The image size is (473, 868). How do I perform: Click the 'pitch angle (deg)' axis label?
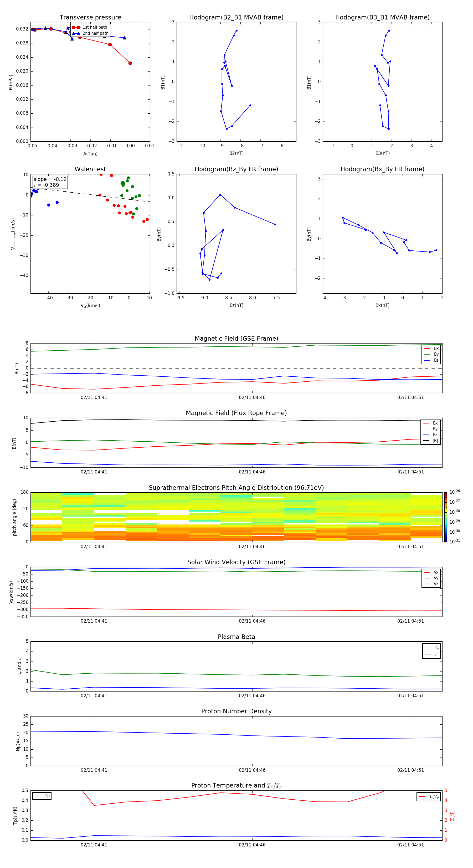pyautogui.click(x=14, y=517)
